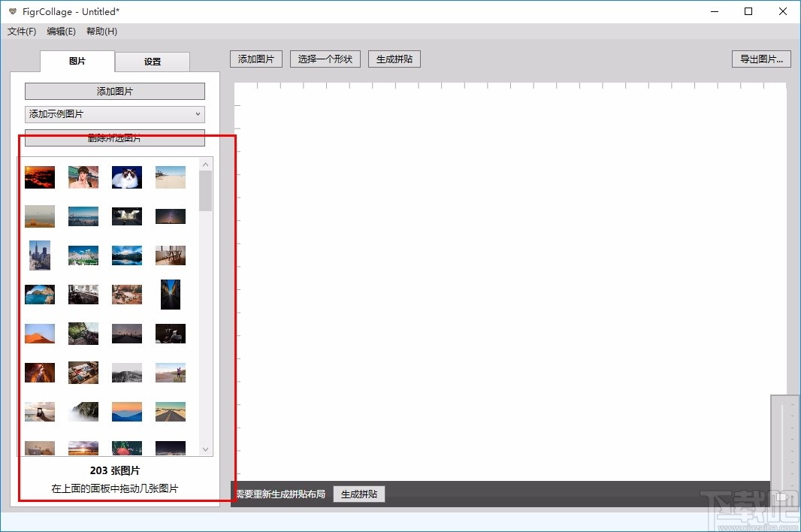
Task: Select the mountain lake reflection thumbnail
Action: [x=126, y=255]
